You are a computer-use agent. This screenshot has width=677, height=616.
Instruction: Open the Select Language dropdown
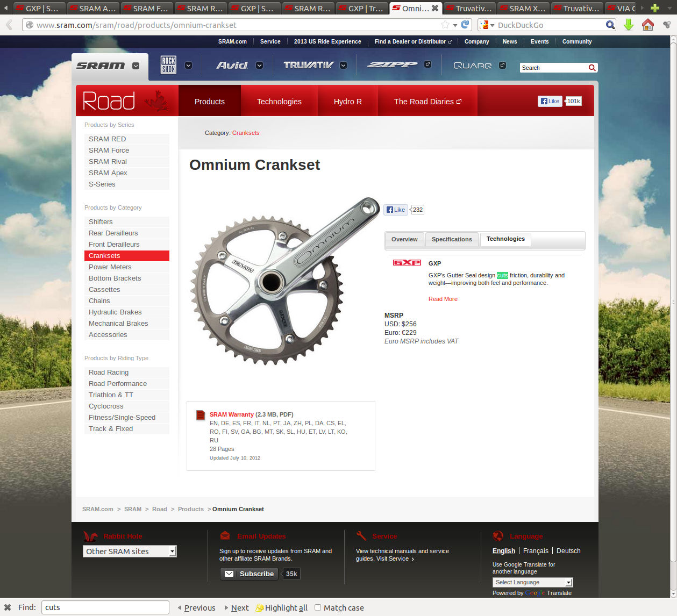click(x=532, y=582)
